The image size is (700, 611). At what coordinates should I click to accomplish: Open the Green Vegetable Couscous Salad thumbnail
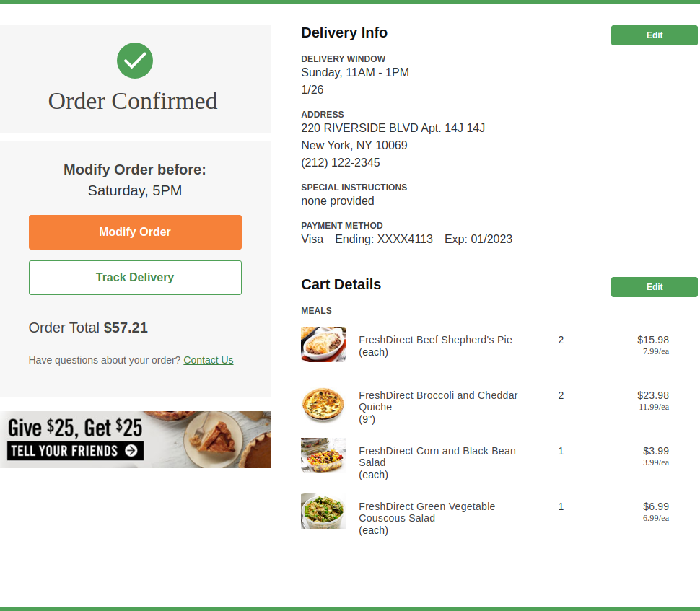pos(323,511)
